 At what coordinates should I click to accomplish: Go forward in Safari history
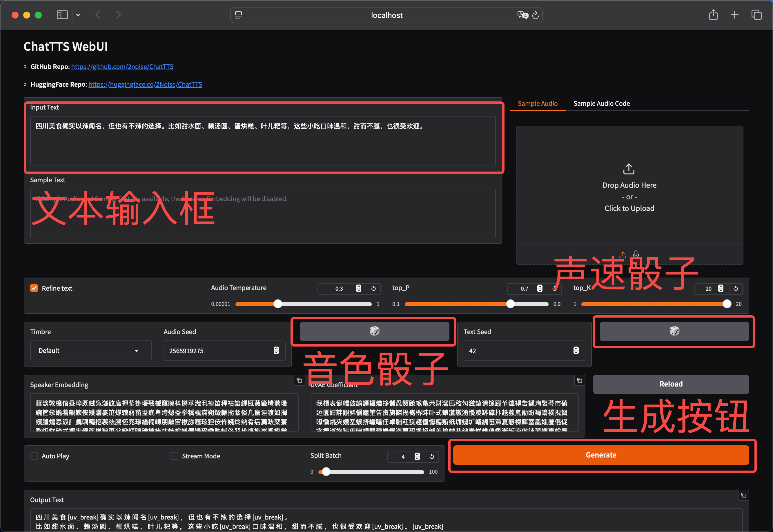[x=118, y=15]
